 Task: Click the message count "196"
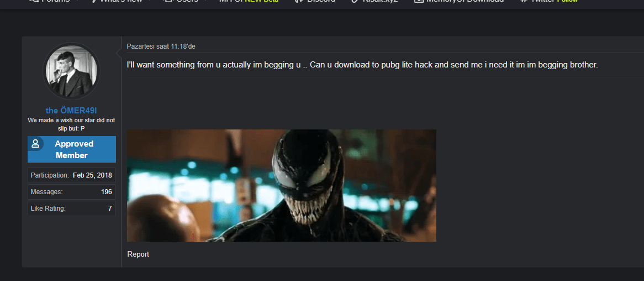coord(107,192)
